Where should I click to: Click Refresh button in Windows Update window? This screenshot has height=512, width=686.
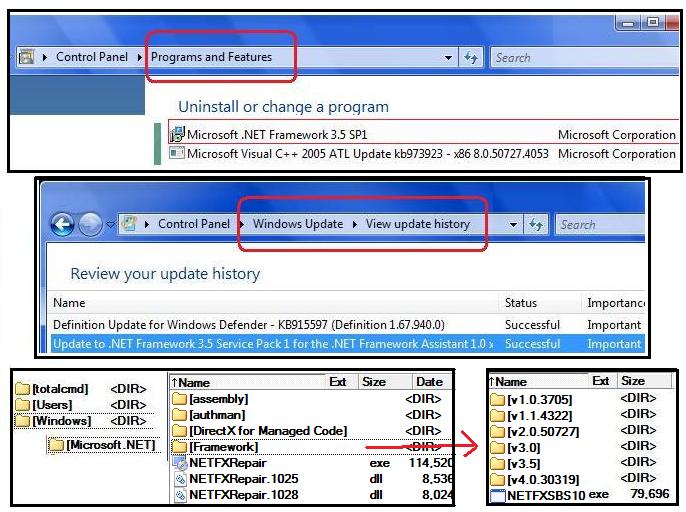[x=536, y=225]
